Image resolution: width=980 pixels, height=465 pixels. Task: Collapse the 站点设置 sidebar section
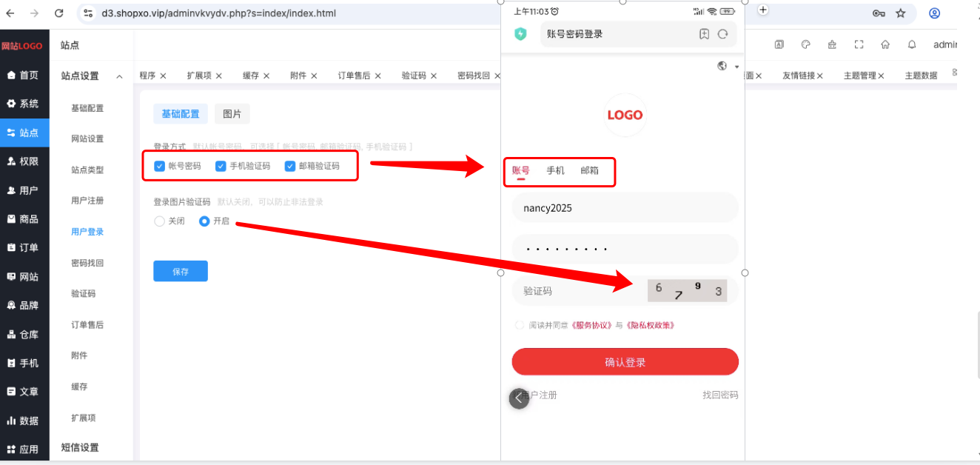pos(119,76)
